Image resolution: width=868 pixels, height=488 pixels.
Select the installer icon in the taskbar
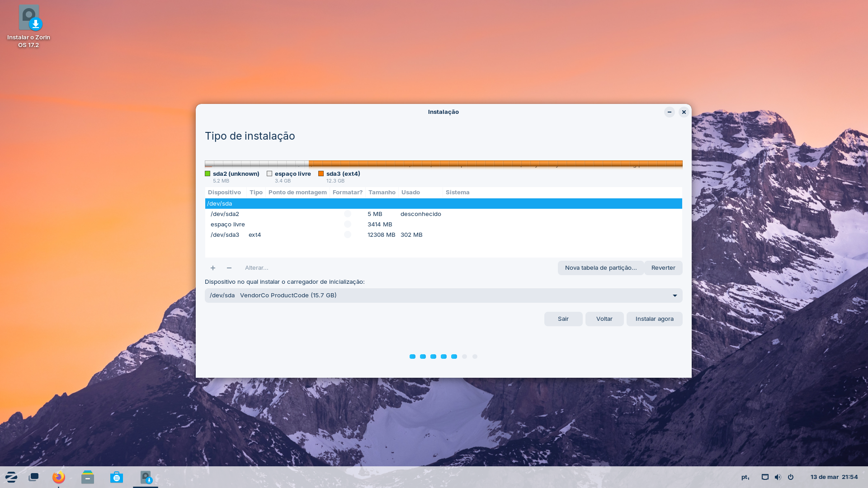[146, 477]
